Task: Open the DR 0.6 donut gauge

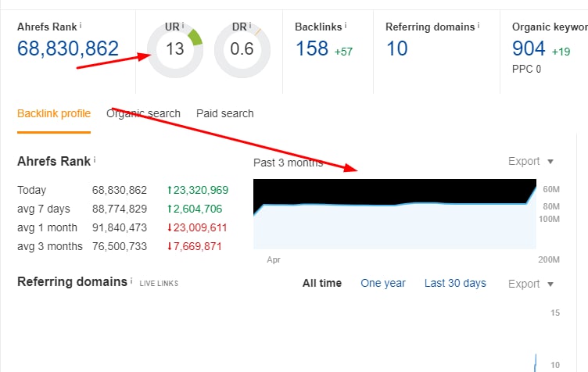Action: 242,49
